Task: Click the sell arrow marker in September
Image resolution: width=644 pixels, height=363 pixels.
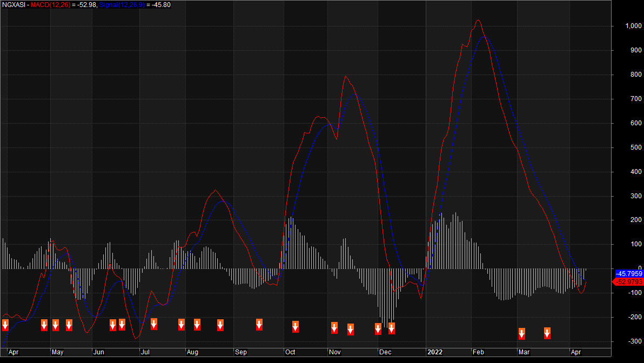Action: [259, 325]
